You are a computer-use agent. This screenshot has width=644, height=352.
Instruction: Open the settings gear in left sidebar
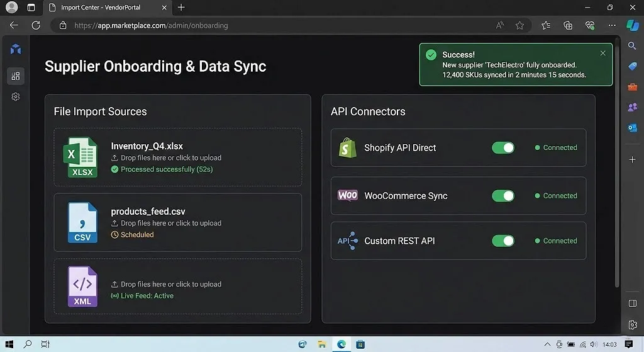point(16,97)
